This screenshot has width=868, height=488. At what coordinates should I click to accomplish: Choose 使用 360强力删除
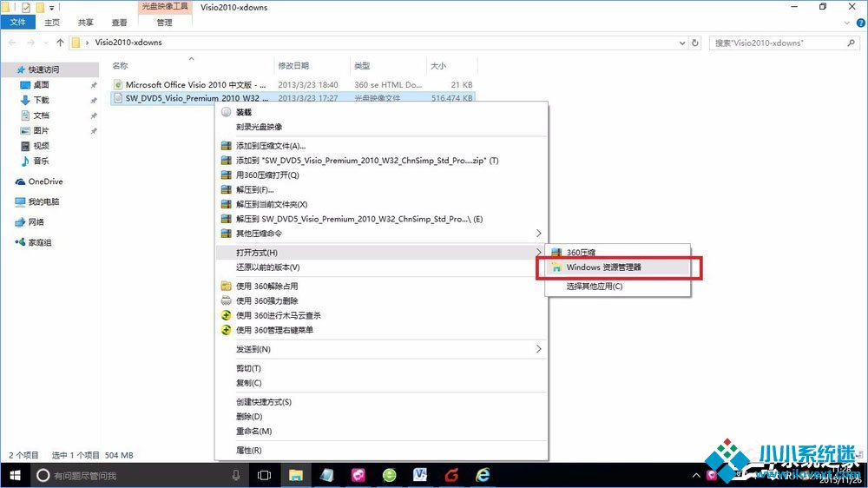[x=382, y=300]
